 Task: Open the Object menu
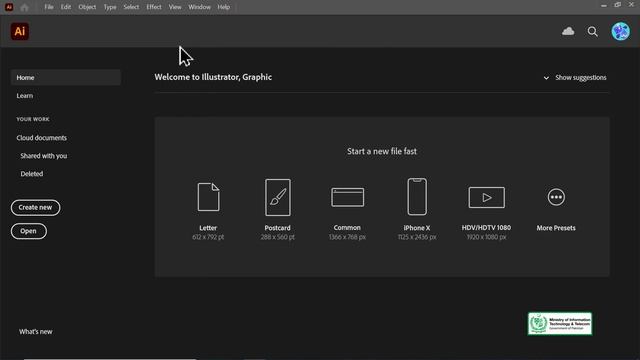click(x=87, y=7)
